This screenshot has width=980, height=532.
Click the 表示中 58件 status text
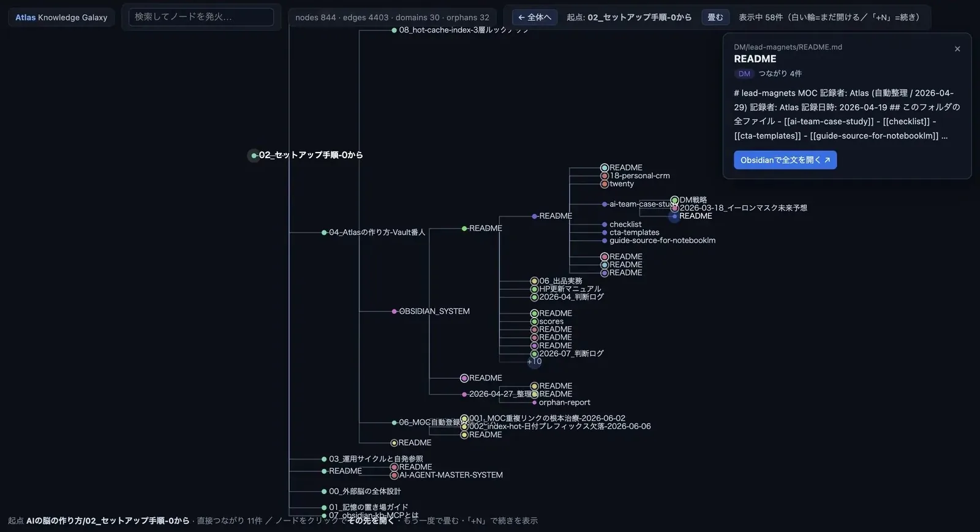click(x=829, y=17)
